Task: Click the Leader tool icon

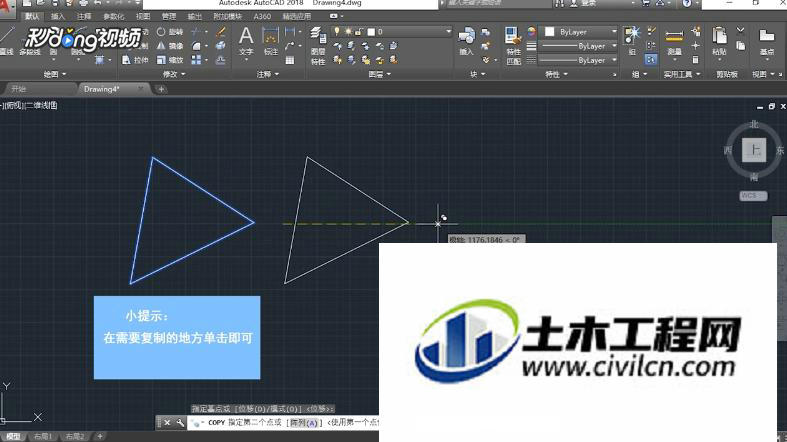Action: click(290, 46)
